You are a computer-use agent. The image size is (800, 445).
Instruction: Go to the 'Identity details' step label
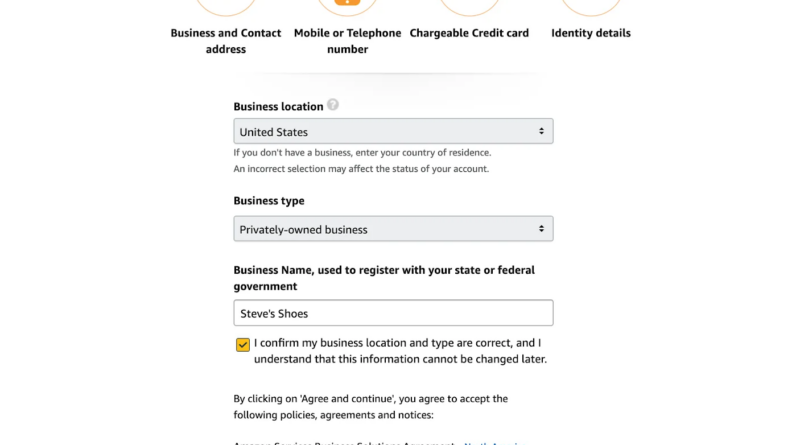point(591,33)
